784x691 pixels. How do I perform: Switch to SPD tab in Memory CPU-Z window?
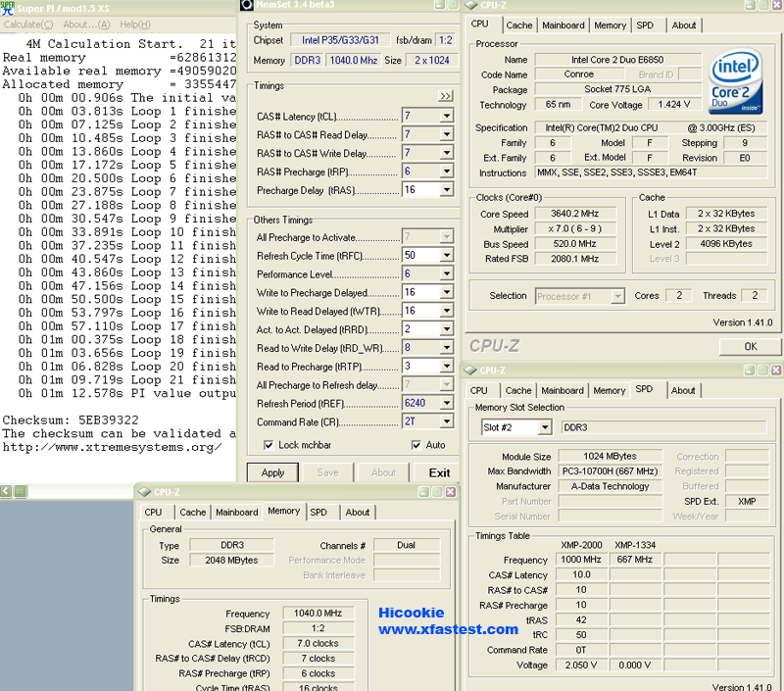(318, 513)
